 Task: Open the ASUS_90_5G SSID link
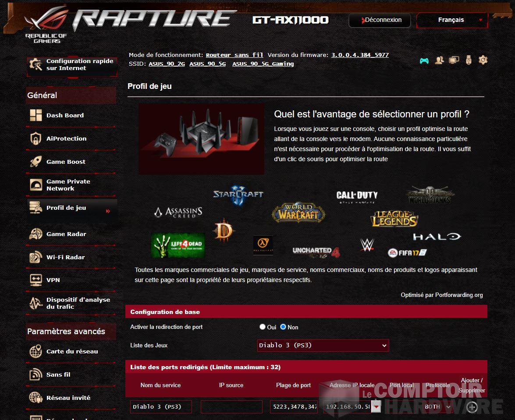(208, 64)
